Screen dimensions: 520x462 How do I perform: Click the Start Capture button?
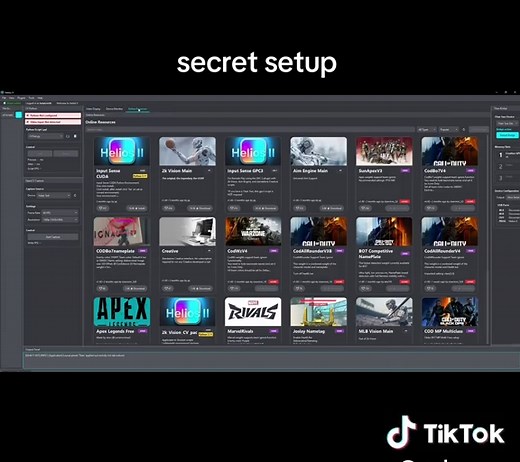[x=53, y=237]
